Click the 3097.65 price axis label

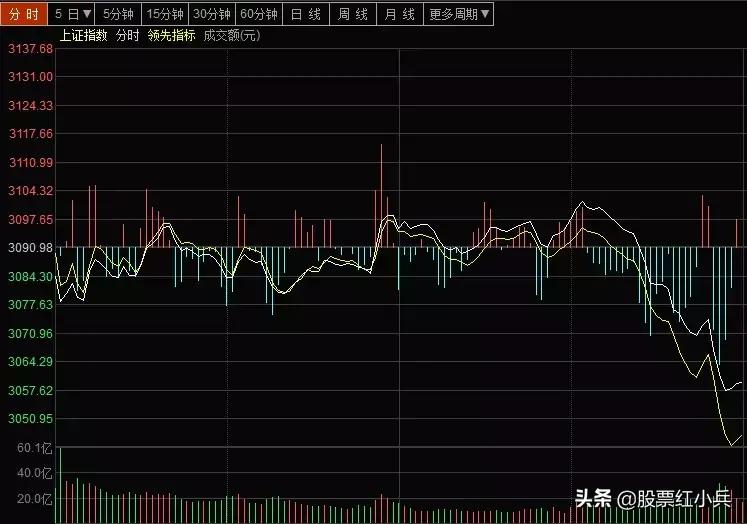(30, 219)
